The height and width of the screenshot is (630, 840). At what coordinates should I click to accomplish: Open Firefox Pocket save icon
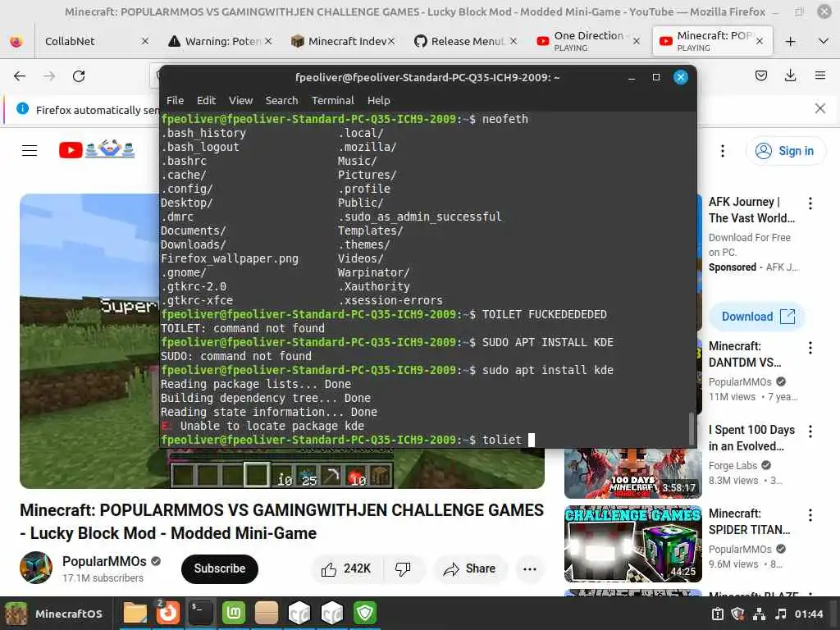click(760, 75)
